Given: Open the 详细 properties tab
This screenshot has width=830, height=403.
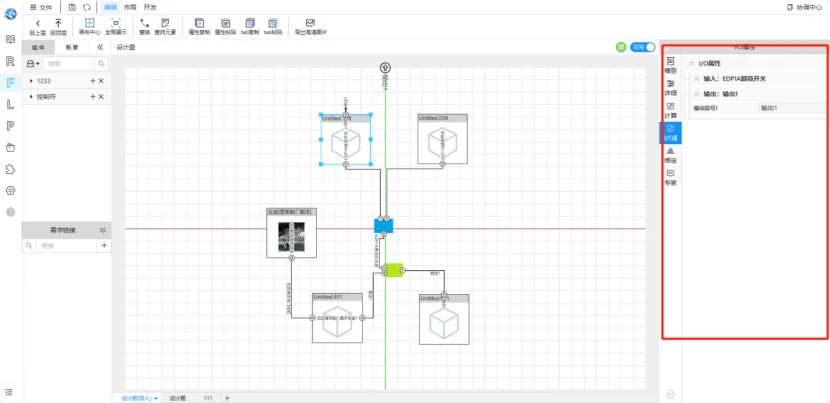Looking at the screenshot, I should [671, 88].
